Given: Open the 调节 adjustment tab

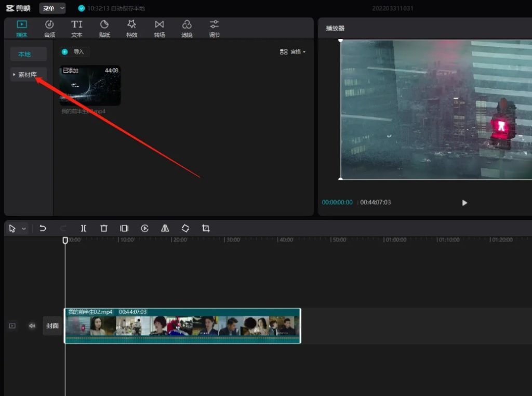Looking at the screenshot, I should (215, 29).
